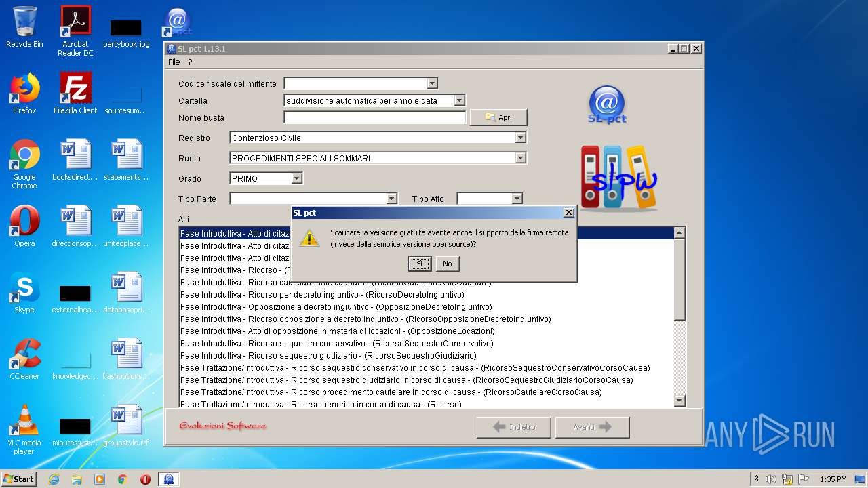The image size is (868, 488).
Task: Open the Cartella dropdown
Action: (x=459, y=100)
